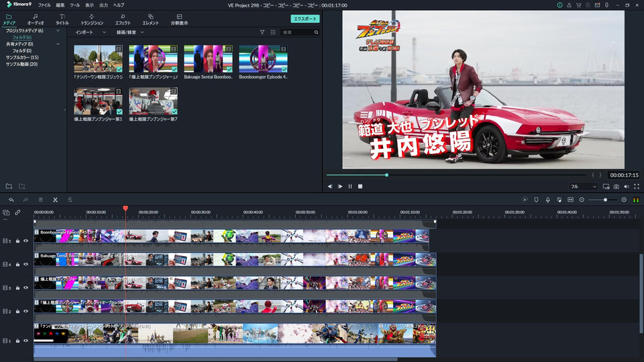Undo the last edit in the timeline toolbar
Viewport: 644px width, 362px height.
11,200
